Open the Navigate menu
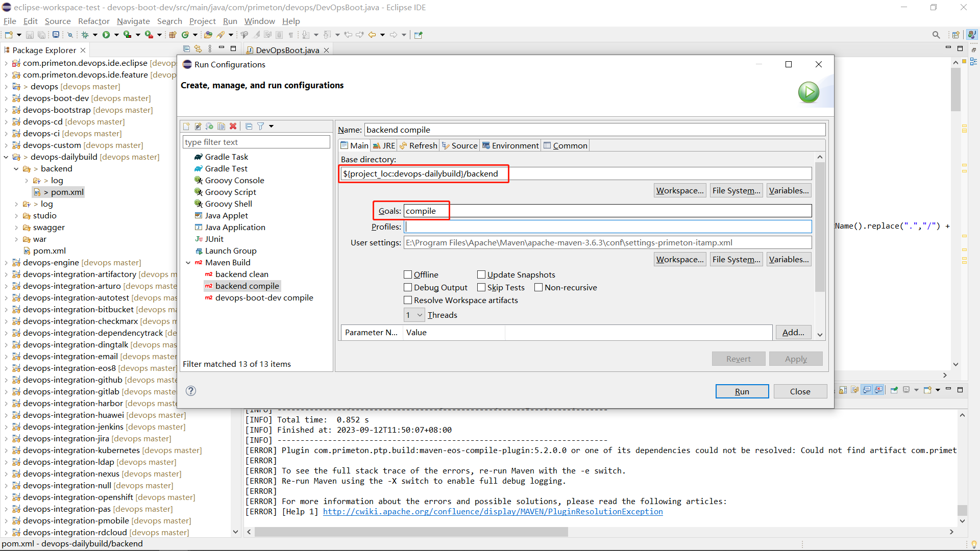The image size is (980, 551). (x=133, y=21)
